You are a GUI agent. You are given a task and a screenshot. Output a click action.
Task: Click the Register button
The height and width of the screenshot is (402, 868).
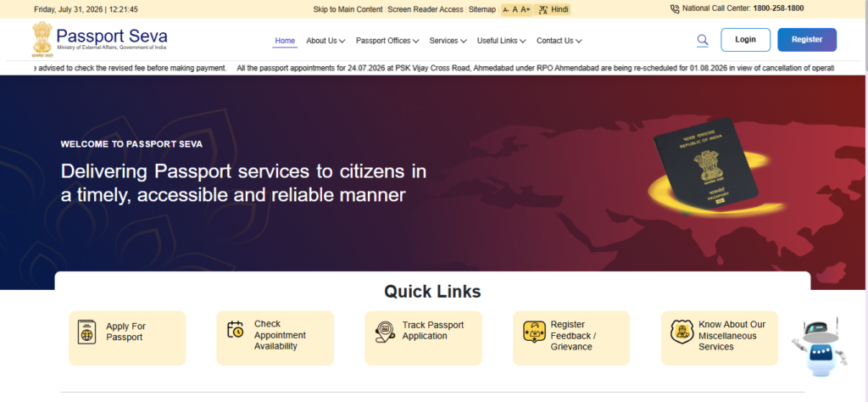coord(807,40)
